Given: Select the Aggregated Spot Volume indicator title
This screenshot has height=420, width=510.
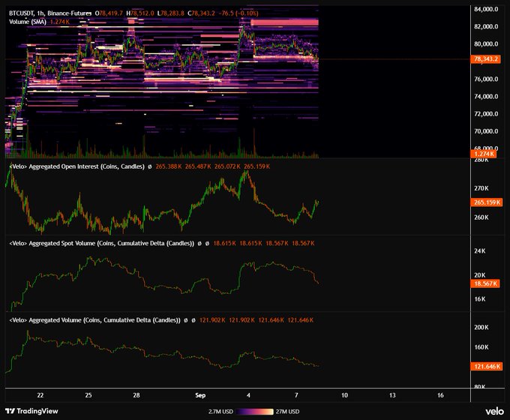Looking at the screenshot, I should click(x=102, y=243).
